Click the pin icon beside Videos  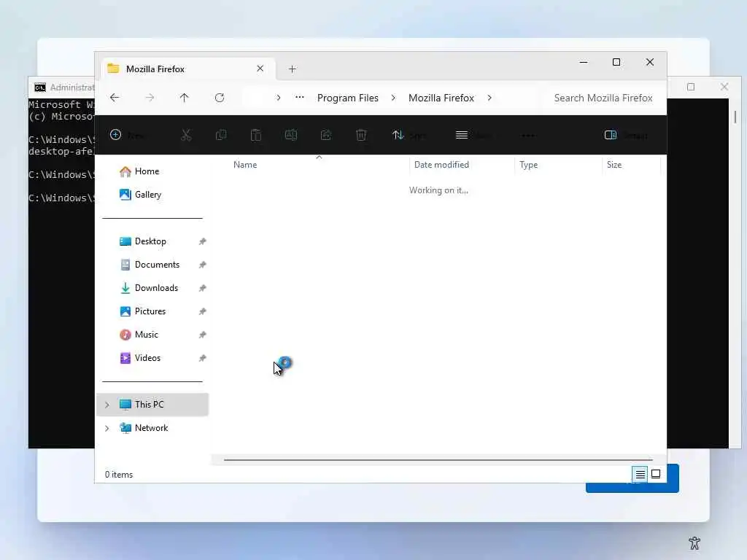[203, 358]
